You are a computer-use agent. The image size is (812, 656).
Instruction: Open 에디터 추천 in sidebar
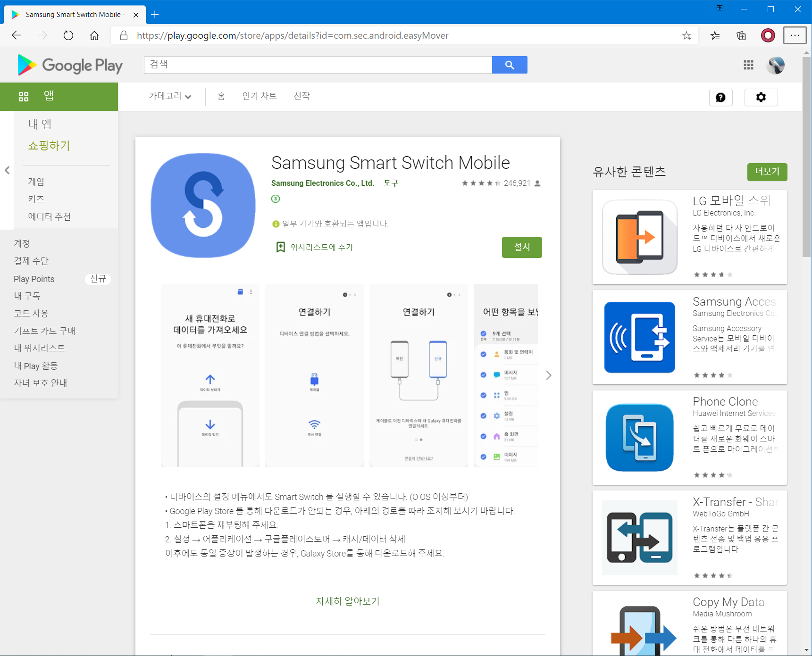point(50,216)
